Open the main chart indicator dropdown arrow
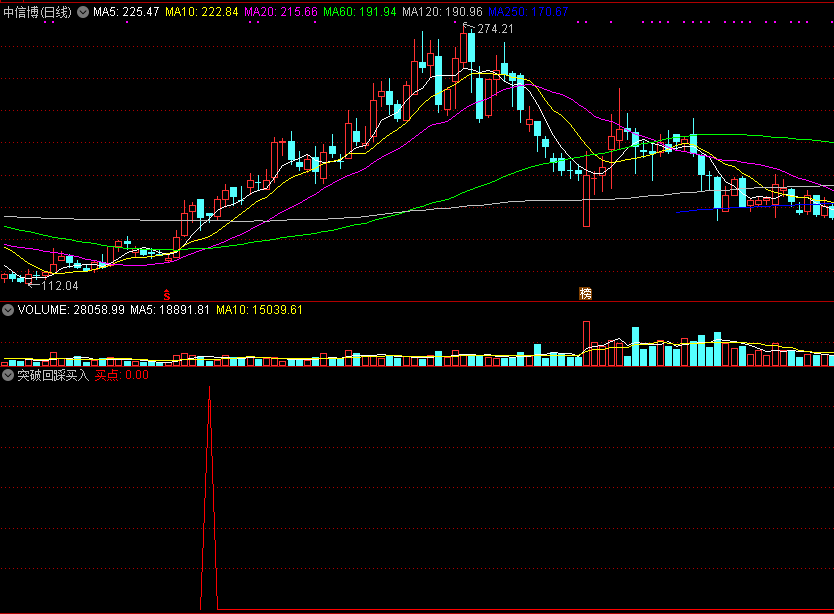The height and width of the screenshot is (614, 834). (83, 12)
